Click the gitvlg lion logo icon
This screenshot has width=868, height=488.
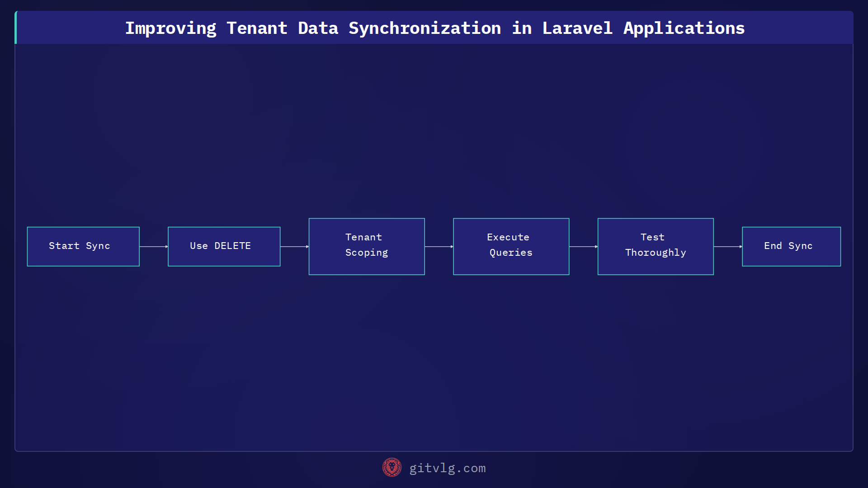coord(392,468)
